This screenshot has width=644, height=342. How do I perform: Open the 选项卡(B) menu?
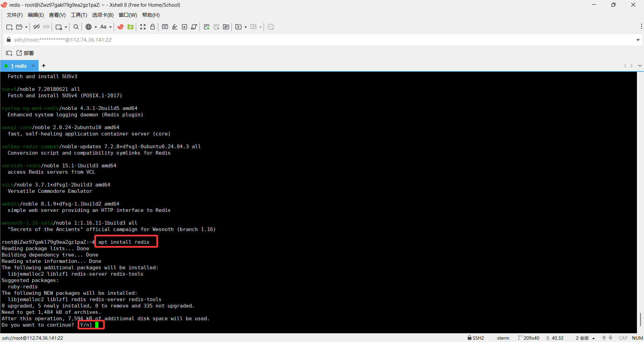[x=103, y=15]
